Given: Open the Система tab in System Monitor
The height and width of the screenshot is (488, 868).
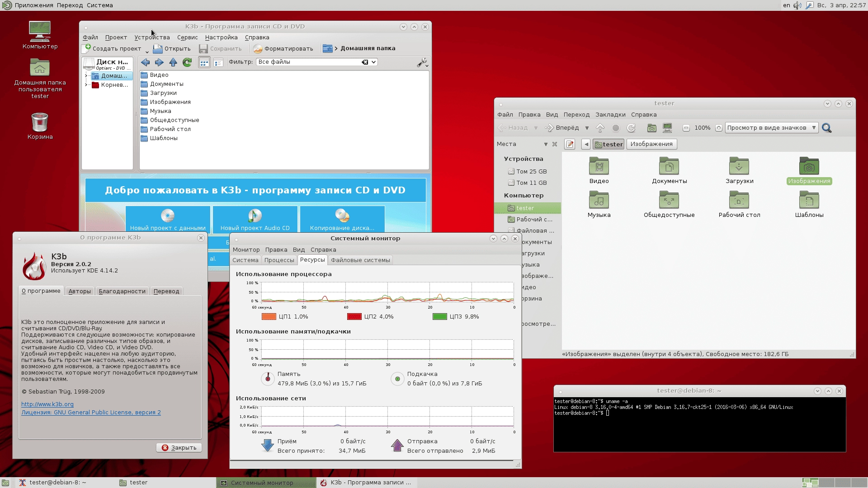Looking at the screenshot, I should point(245,260).
